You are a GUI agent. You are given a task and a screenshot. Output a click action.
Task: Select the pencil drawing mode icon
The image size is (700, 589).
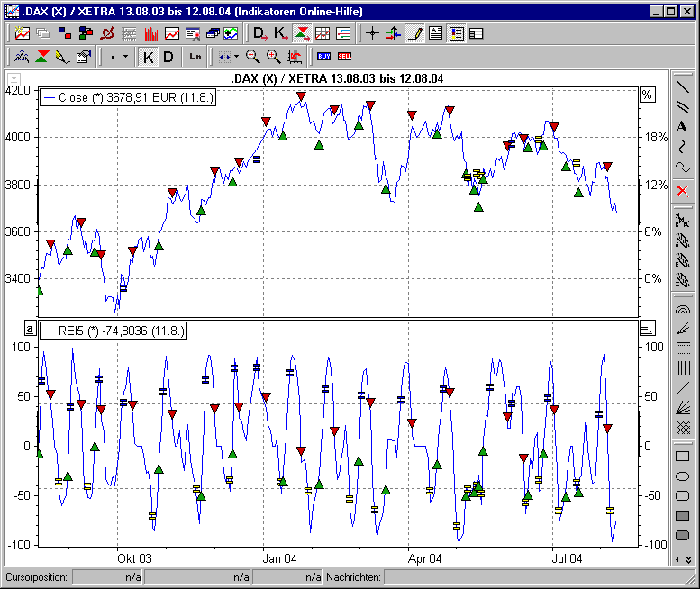point(414,34)
